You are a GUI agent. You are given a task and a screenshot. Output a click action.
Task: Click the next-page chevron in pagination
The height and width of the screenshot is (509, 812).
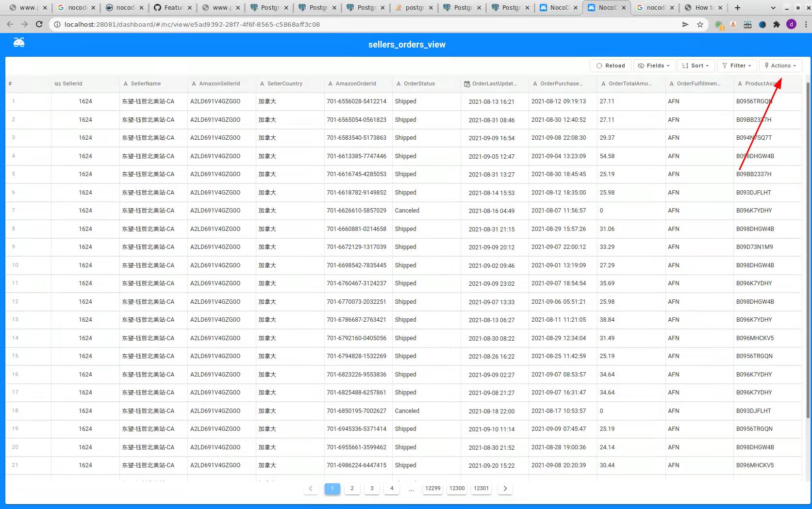505,489
